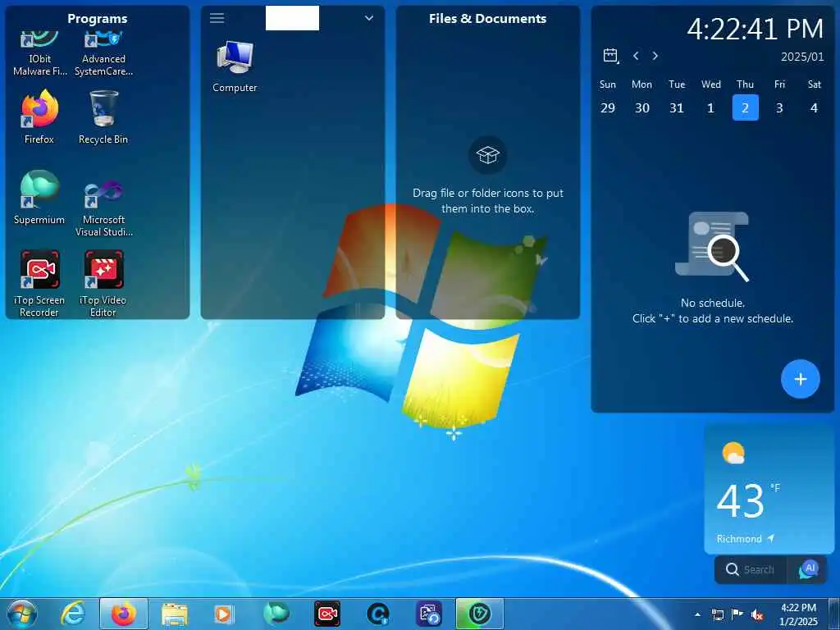Select the Recycle Bin icon
This screenshot has width=840, height=630.
click(x=103, y=116)
